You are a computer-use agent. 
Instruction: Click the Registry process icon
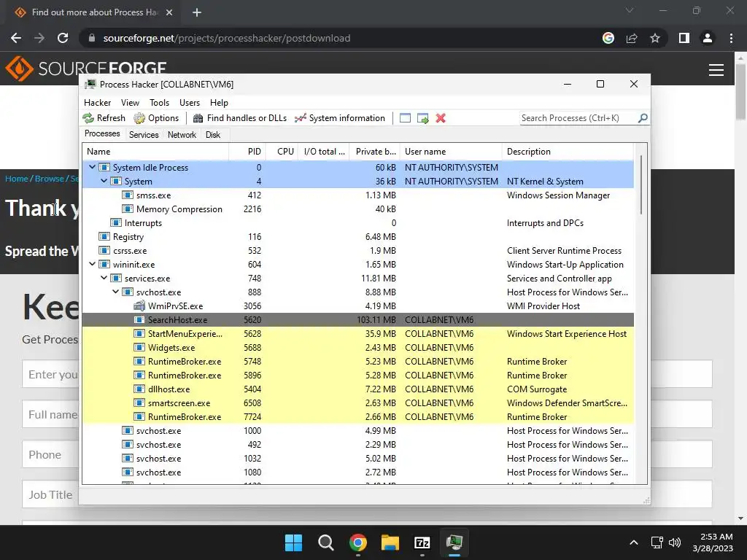(104, 237)
